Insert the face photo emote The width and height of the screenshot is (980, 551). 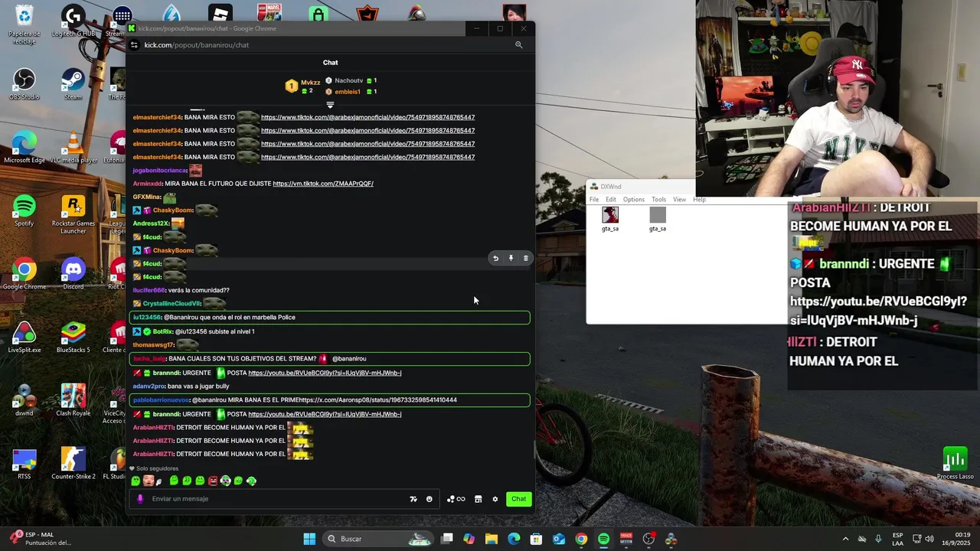point(149,481)
